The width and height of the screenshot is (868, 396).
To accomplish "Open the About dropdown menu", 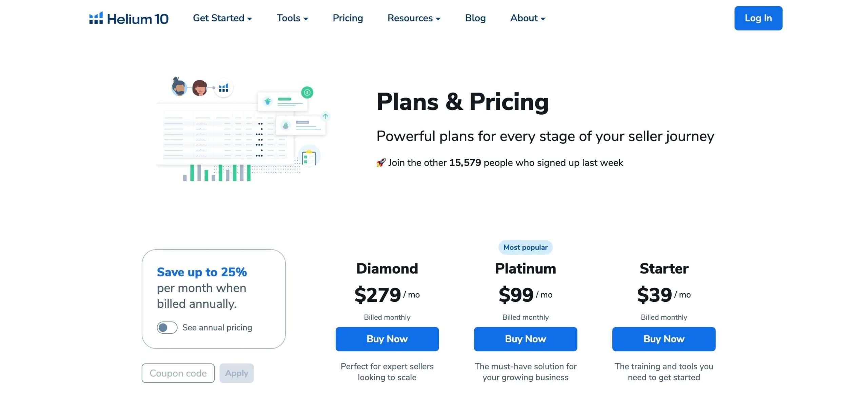I will click(x=528, y=18).
